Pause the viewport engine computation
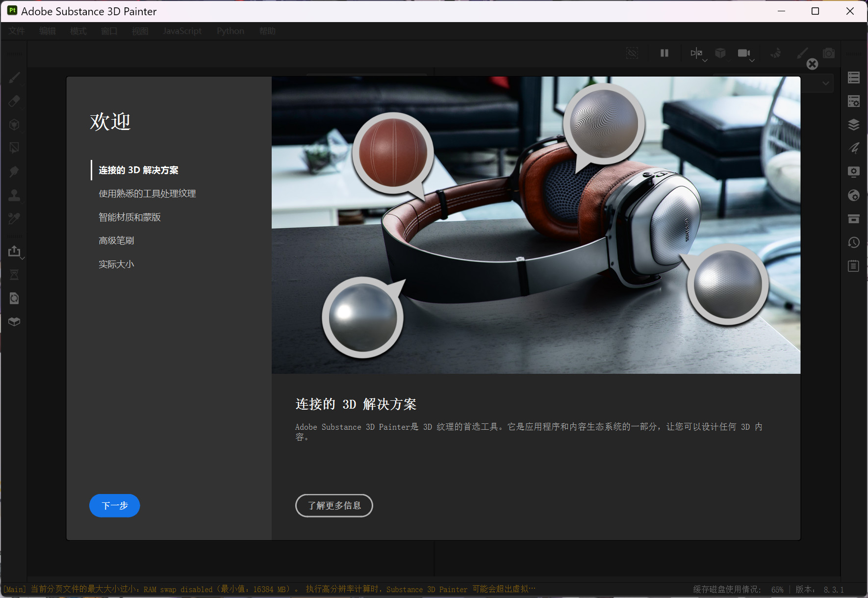The image size is (868, 598). [x=664, y=53]
